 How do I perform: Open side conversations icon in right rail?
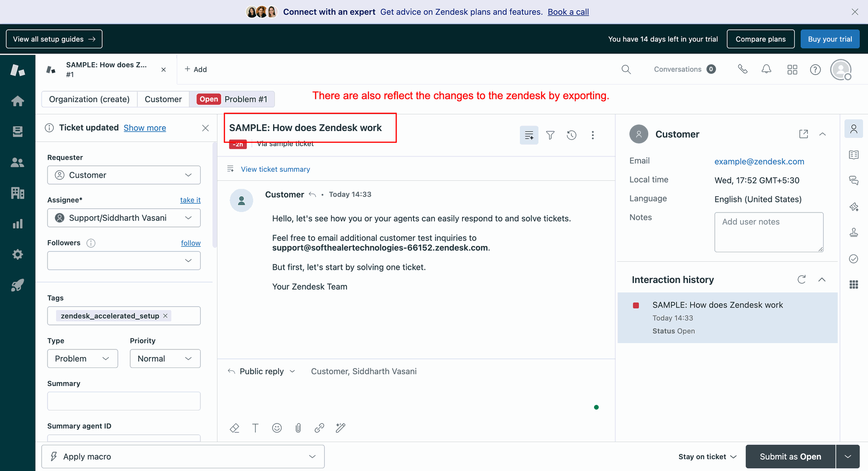click(x=854, y=181)
